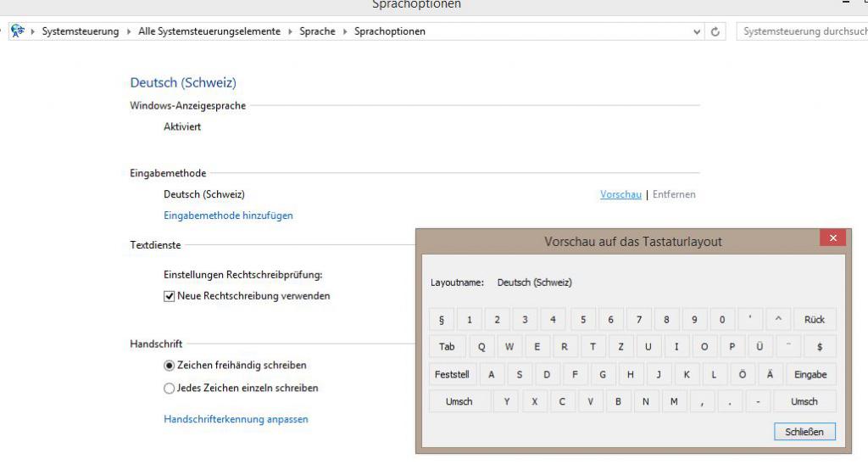Click the Deutsch (Schweiz) page heading
This screenshot has height=470, width=868.
[x=183, y=82]
